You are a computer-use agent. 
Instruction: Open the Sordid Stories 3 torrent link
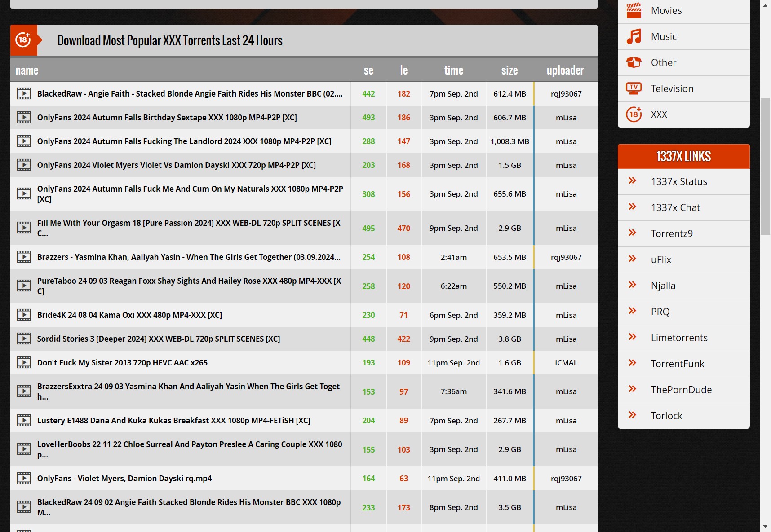[158, 339]
